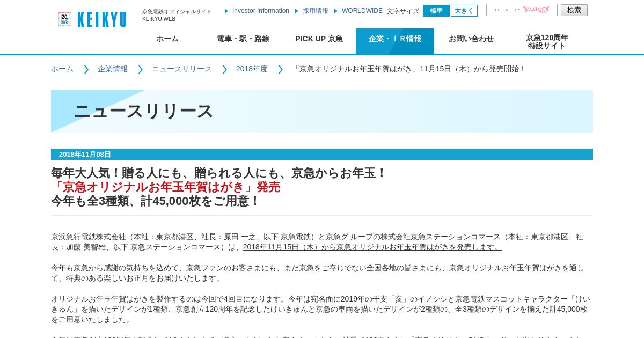Click the ニュースリリース page heading

click(144, 112)
